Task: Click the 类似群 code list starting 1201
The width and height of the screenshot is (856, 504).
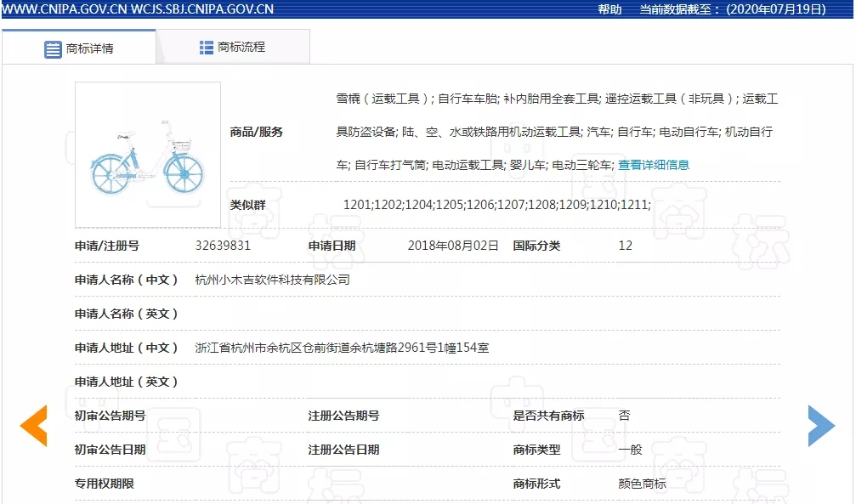Action: click(x=496, y=205)
